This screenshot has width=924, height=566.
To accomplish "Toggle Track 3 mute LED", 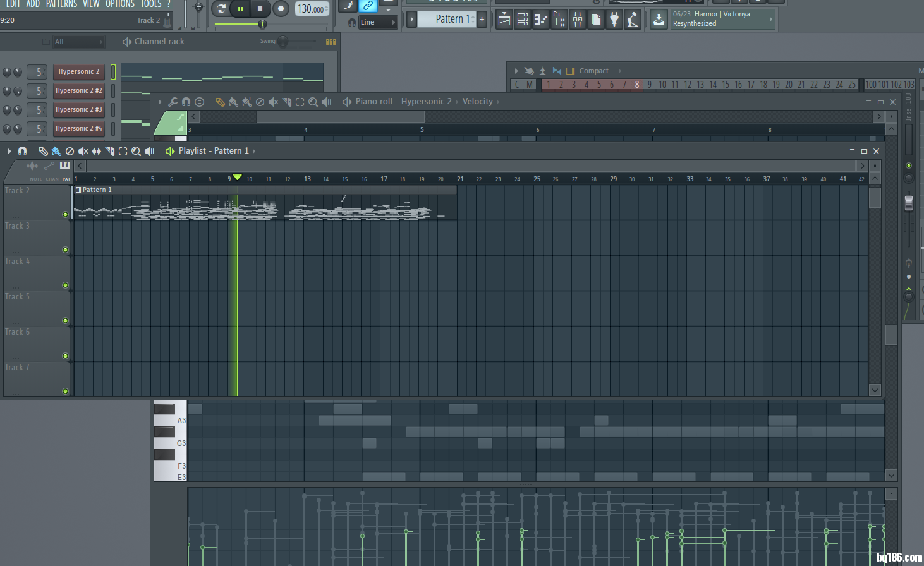I will 65,250.
